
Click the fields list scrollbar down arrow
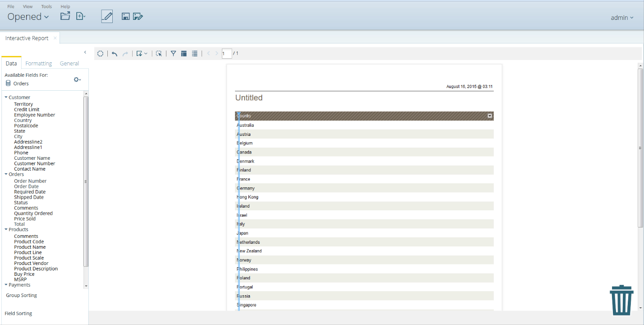(x=86, y=286)
